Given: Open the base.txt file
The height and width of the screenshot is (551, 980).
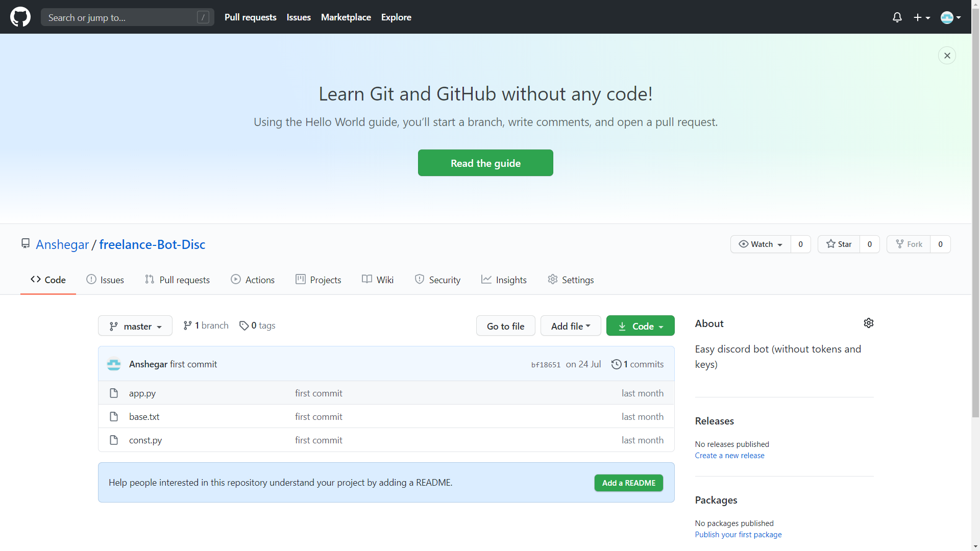Looking at the screenshot, I should (x=144, y=417).
